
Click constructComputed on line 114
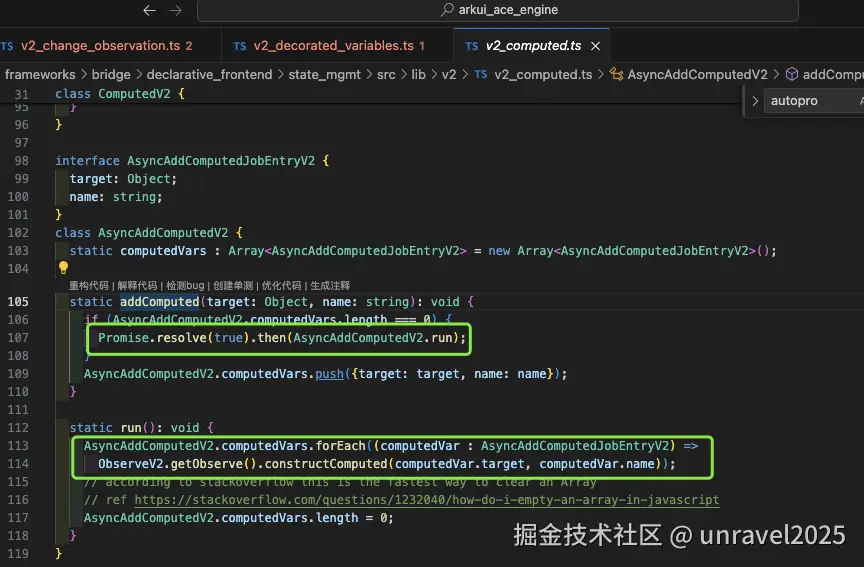click(x=326, y=464)
